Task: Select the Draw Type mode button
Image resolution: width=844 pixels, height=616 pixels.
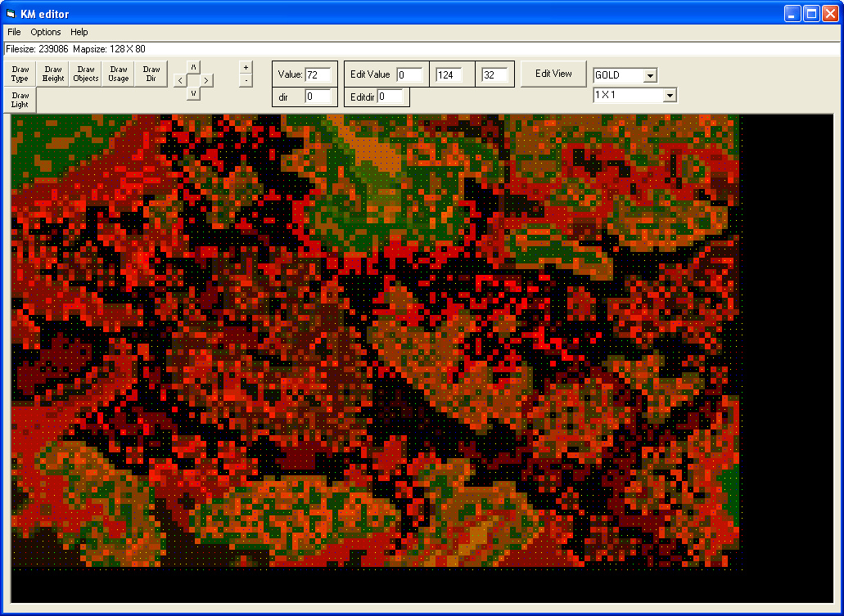Action: tap(20, 74)
